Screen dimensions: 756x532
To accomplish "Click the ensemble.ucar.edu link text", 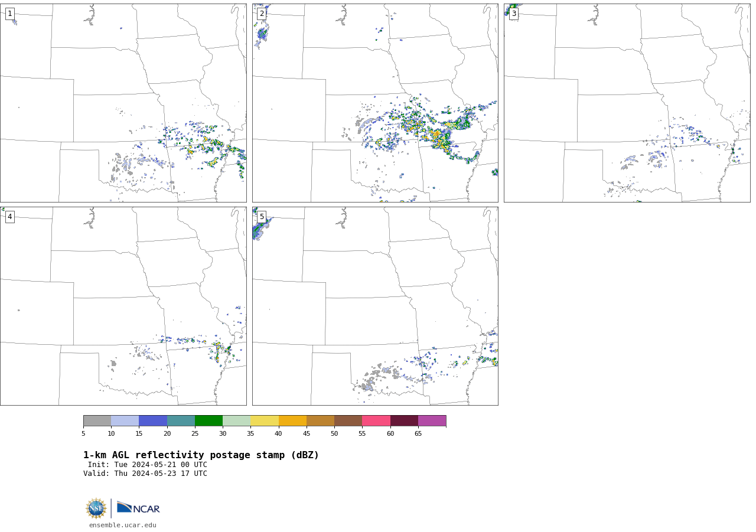I will point(123,525).
